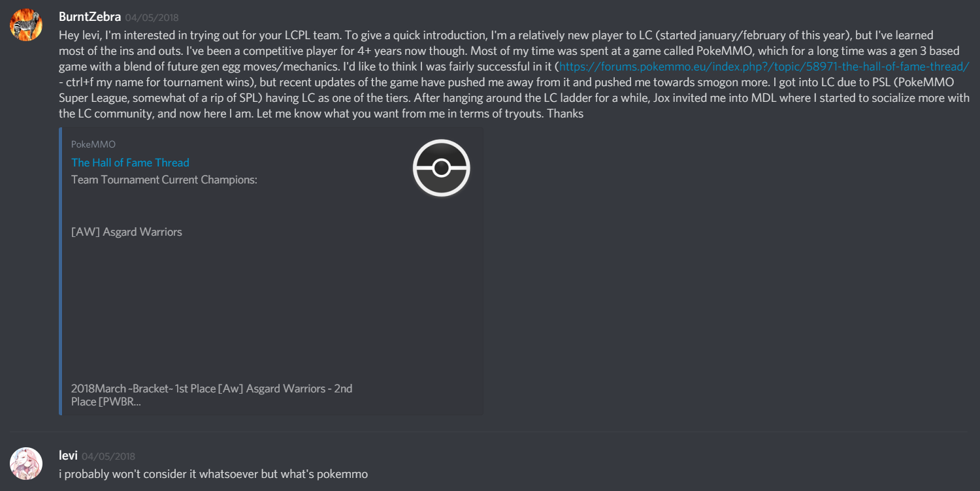Click the levi username
This screenshot has width=980, height=491.
[x=68, y=456]
